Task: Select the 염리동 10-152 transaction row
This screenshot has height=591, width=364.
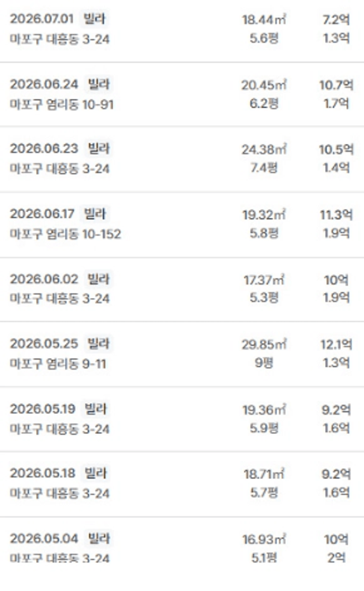Action: click(182, 225)
